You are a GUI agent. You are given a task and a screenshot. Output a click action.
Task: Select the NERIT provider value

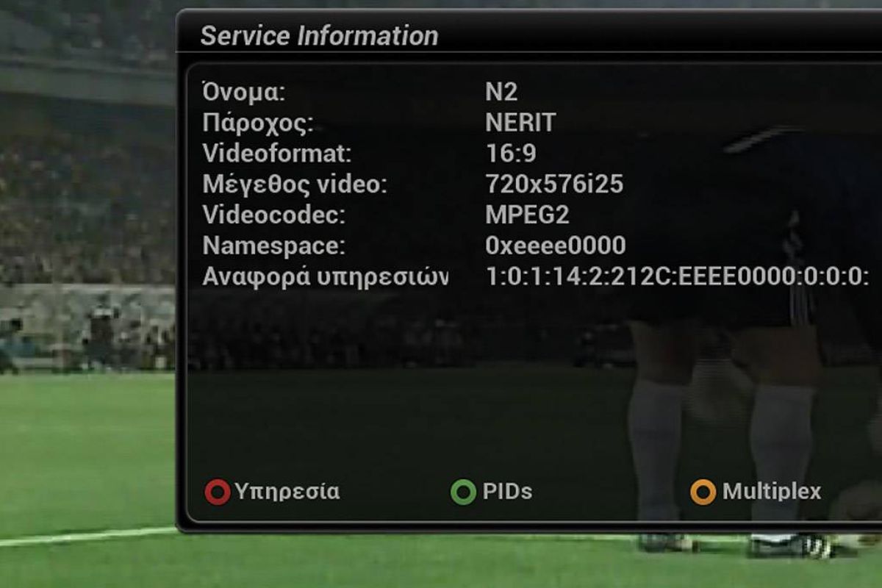520,123
